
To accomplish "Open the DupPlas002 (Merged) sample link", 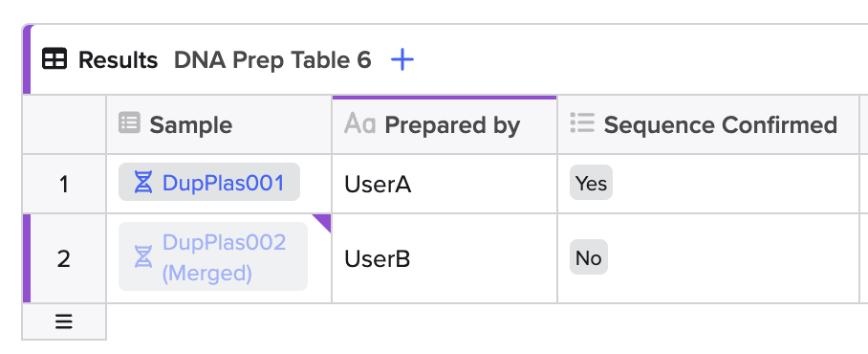I will tap(225, 257).
